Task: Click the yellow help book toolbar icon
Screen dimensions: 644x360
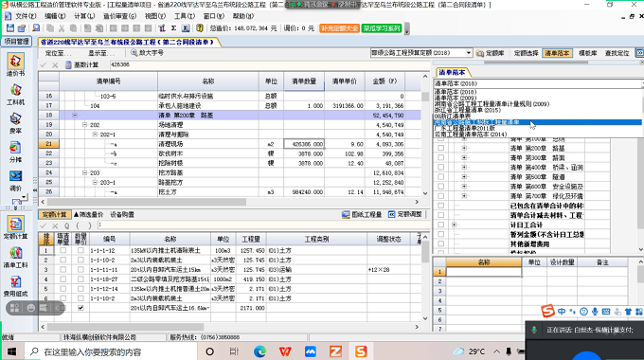Action: [x=200, y=27]
